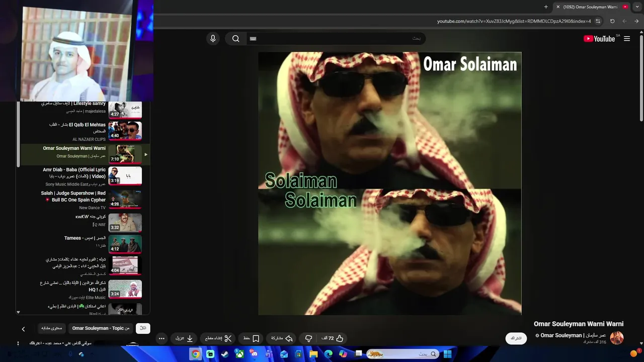Open video thumbnail with 4:04 duration
644x362 pixels.
coord(125,266)
